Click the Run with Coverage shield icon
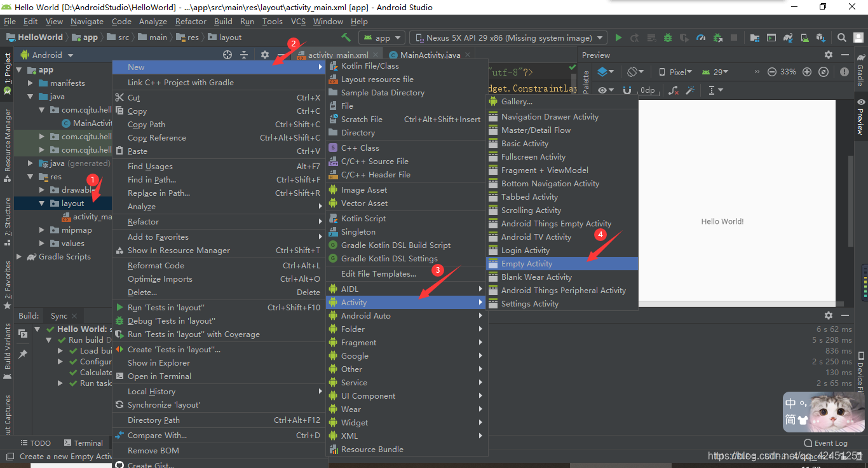The width and height of the screenshot is (868, 468). click(x=684, y=38)
